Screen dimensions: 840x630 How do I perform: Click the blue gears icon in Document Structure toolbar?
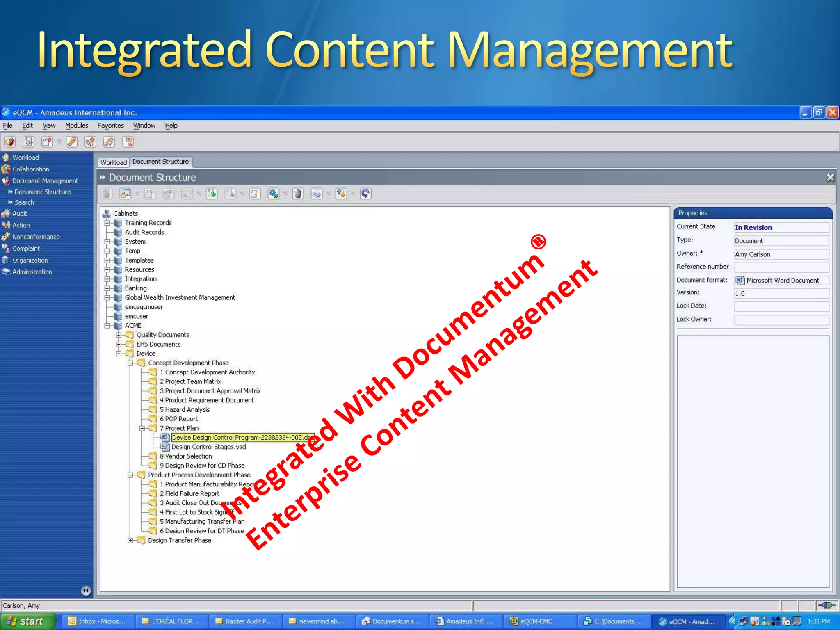[273, 194]
